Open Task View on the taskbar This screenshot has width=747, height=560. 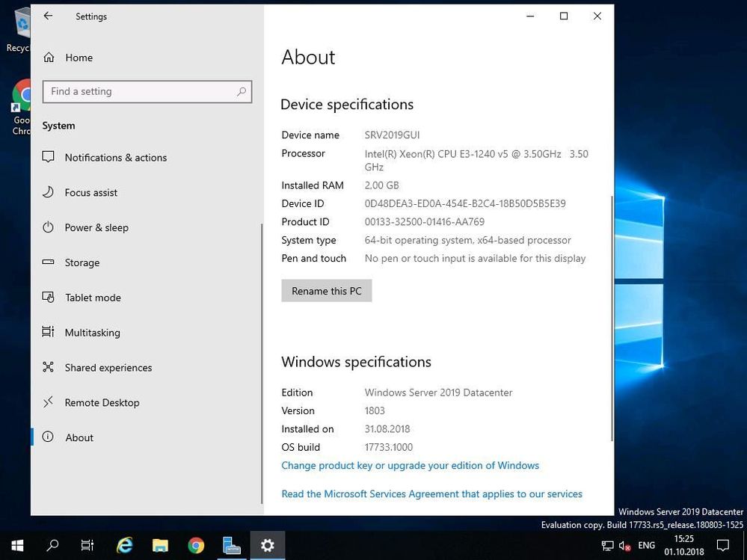coord(87,545)
